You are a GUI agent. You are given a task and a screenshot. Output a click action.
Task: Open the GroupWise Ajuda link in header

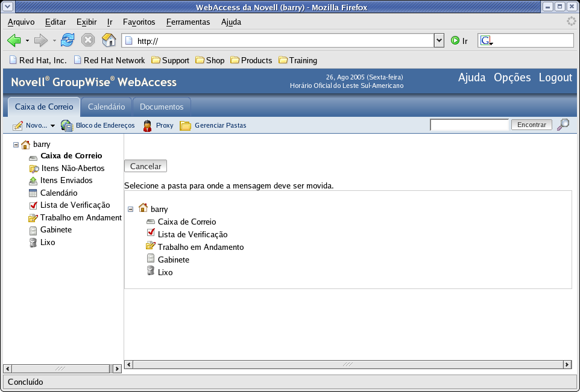pyautogui.click(x=471, y=78)
